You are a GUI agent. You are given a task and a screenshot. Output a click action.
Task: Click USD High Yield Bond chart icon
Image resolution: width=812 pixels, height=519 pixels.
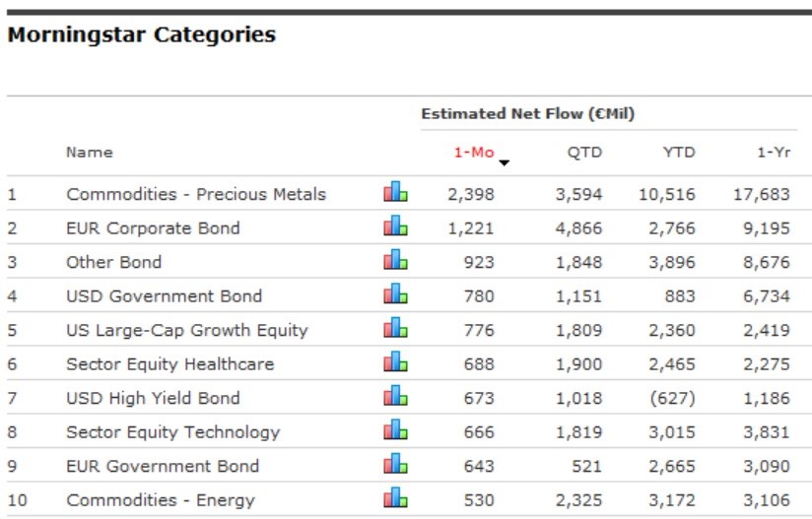pyautogui.click(x=395, y=397)
